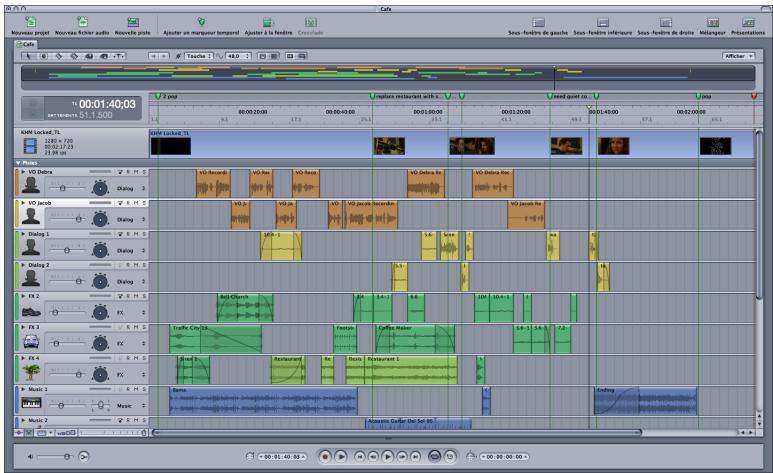Image resolution: width=773 pixels, height=473 pixels.
Task: Click the Nouveau projet toolbar icon
Action: pyautogui.click(x=31, y=22)
